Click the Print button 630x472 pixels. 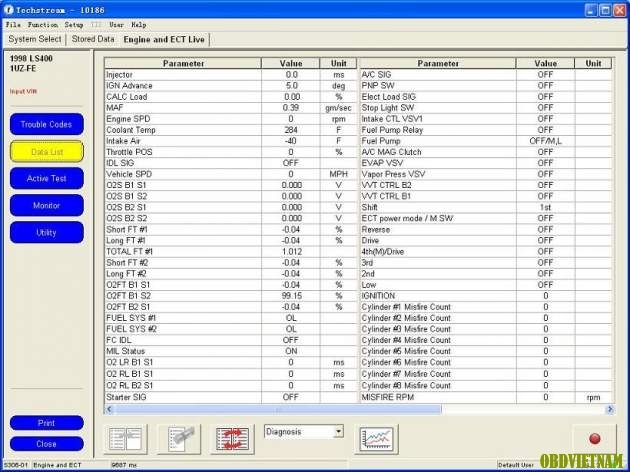[47, 423]
